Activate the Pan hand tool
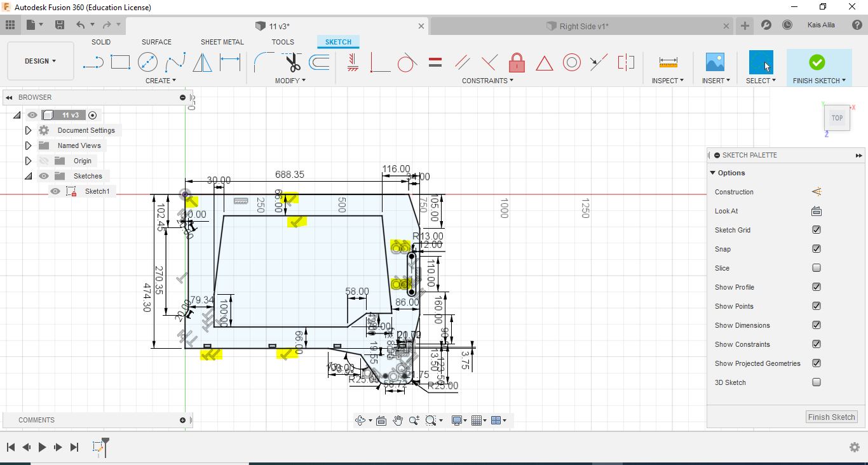868x465 pixels. pos(398,420)
